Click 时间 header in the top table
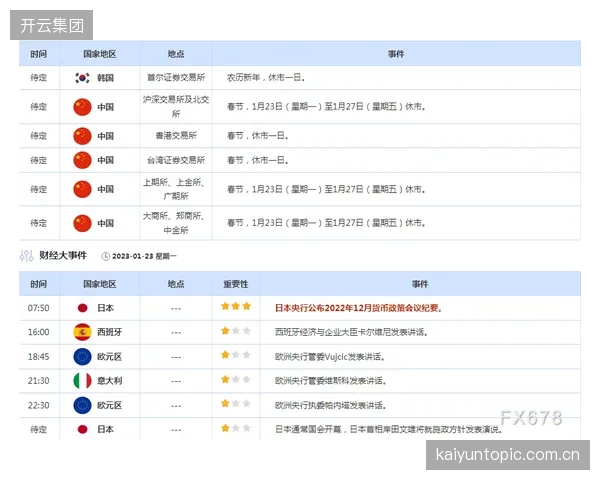 coord(39,54)
